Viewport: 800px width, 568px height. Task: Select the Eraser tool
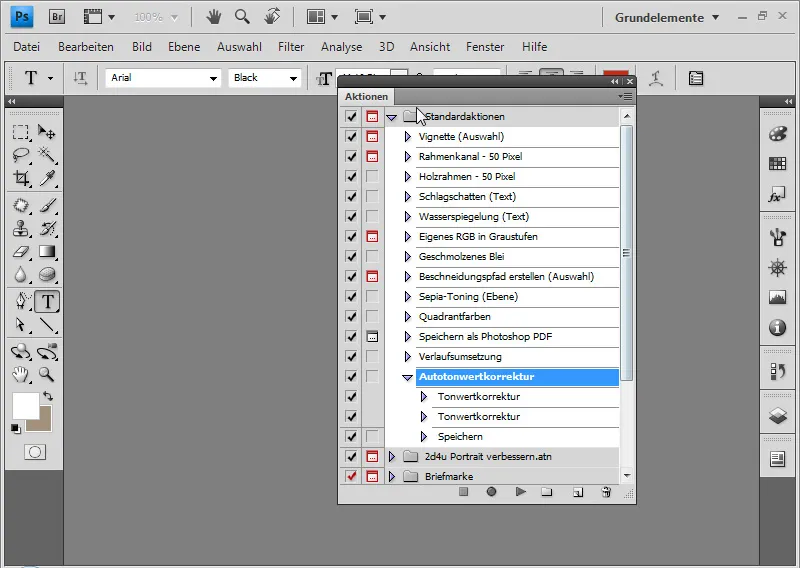tap(20, 251)
